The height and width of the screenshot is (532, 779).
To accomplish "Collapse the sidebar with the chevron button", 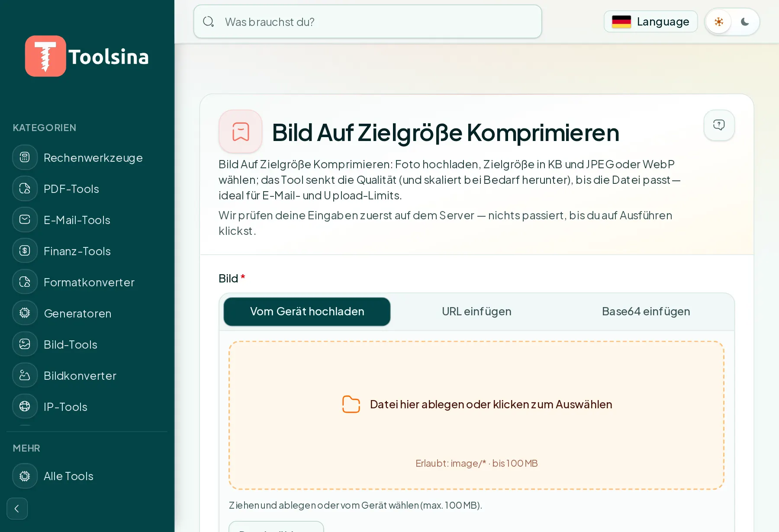I will [x=17, y=509].
